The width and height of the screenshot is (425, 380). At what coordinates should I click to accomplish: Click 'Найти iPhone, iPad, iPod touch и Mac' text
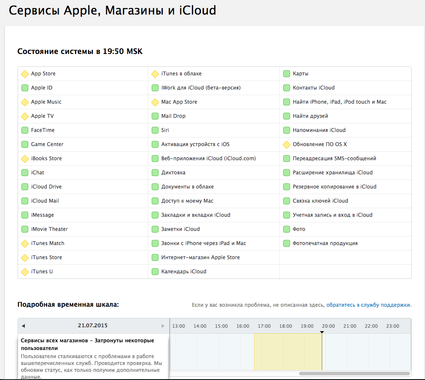click(339, 102)
